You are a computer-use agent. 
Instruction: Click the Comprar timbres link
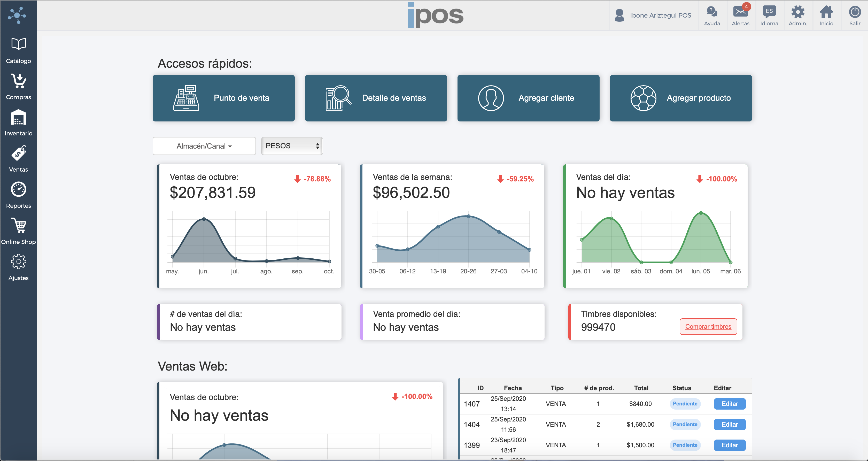coord(708,327)
